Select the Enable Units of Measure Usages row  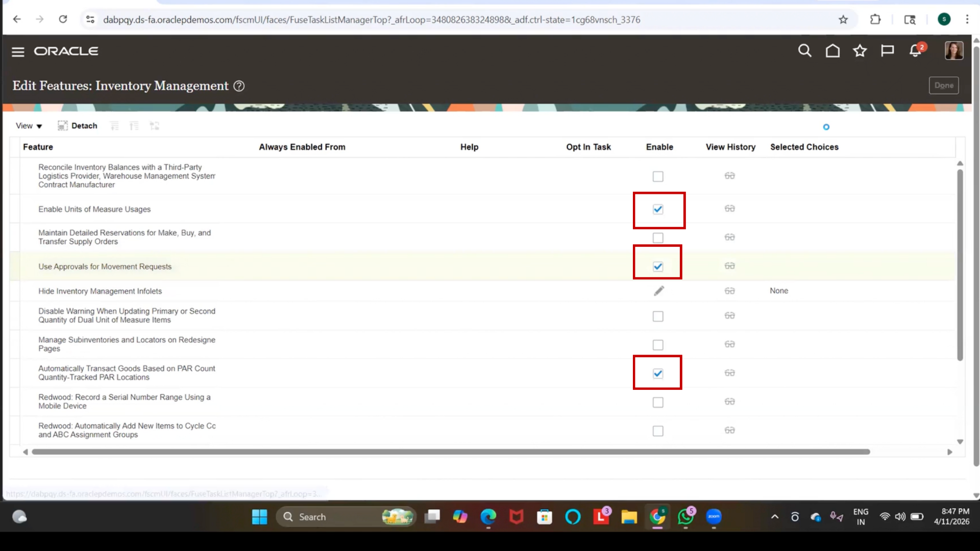[482, 209]
